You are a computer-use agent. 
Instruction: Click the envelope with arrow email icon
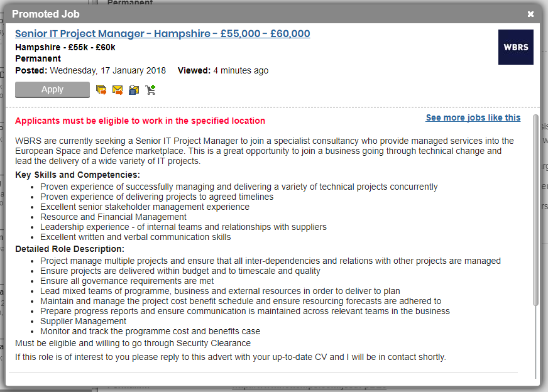click(118, 90)
